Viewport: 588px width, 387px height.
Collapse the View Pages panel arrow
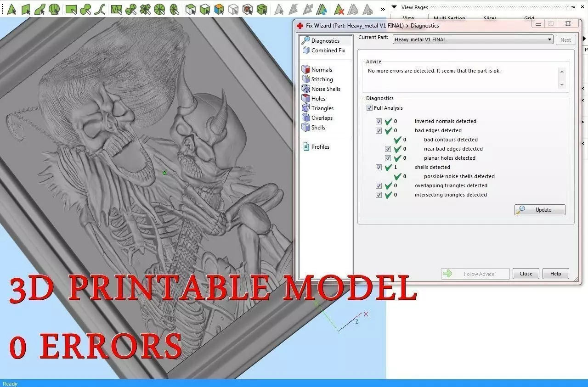[x=394, y=7]
